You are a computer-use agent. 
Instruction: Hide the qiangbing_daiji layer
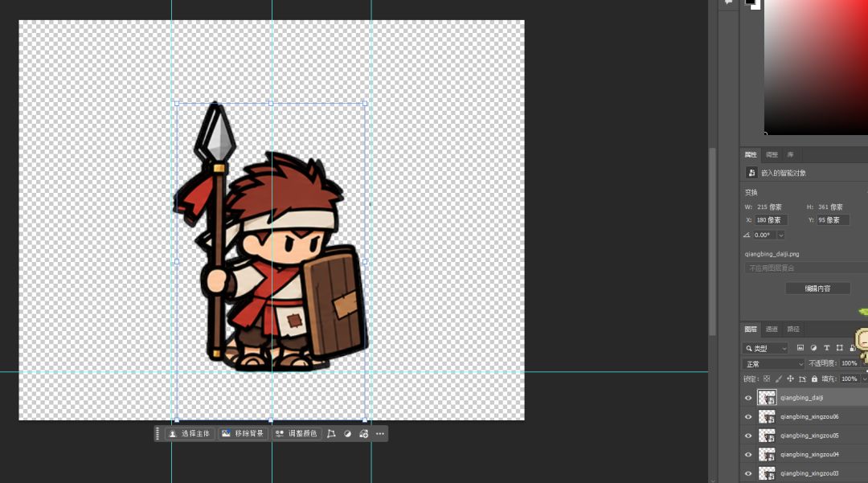748,398
